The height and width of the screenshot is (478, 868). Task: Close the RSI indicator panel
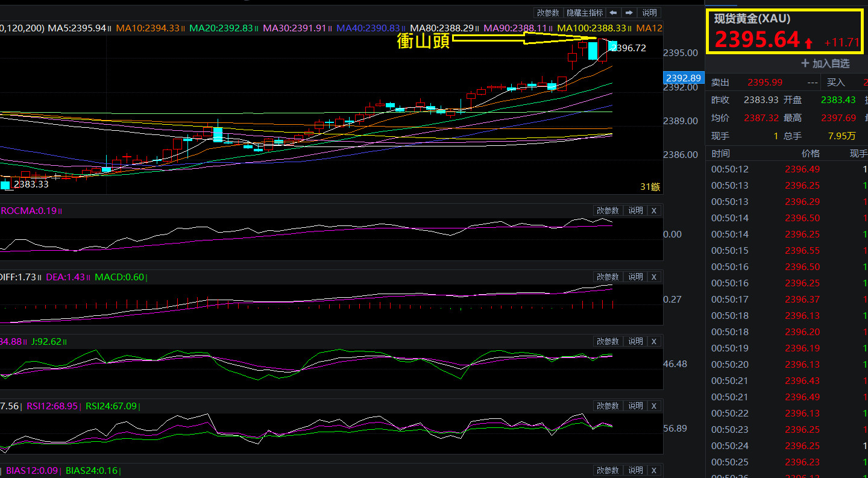(654, 406)
